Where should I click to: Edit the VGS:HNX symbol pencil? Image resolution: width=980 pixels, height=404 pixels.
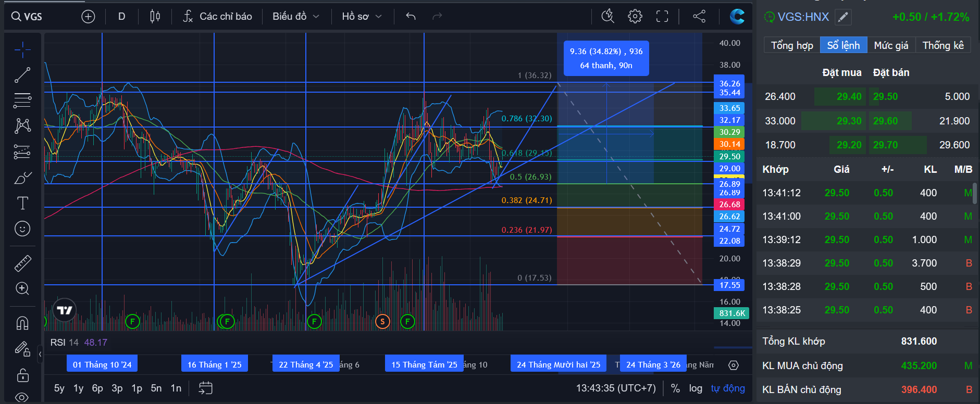pos(843,17)
